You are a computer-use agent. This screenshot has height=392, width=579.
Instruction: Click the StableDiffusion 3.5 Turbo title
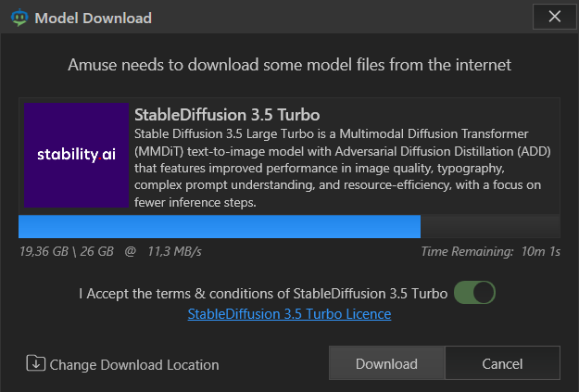tap(227, 115)
